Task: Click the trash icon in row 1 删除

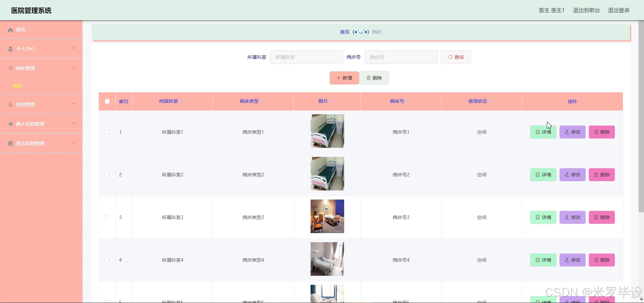Action: [596, 132]
